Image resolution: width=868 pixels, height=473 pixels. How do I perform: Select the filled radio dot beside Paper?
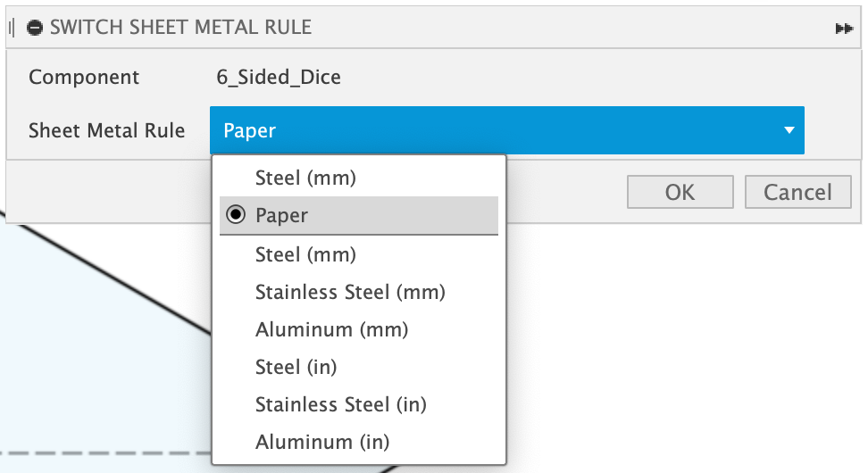pos(237,215)
